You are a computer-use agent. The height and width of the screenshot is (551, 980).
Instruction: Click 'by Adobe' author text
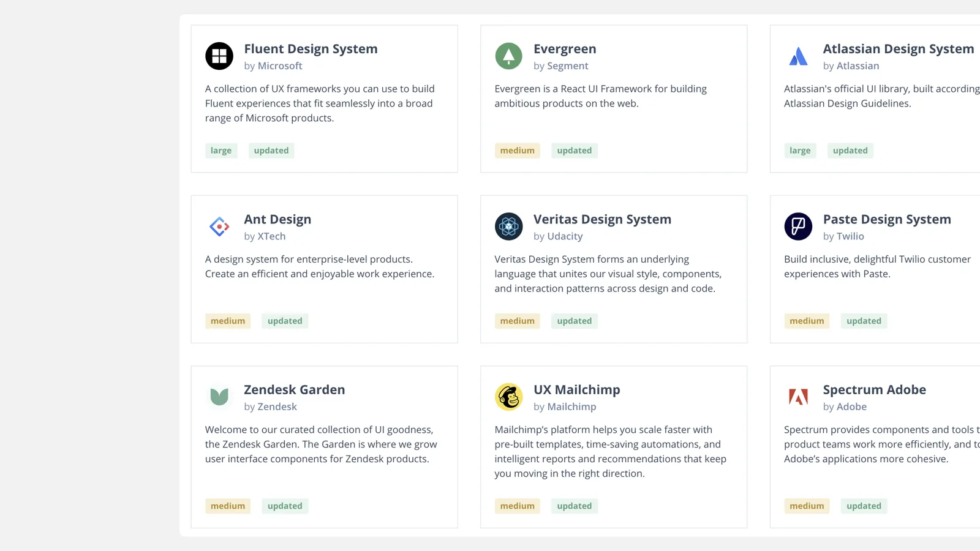[845, 407]
